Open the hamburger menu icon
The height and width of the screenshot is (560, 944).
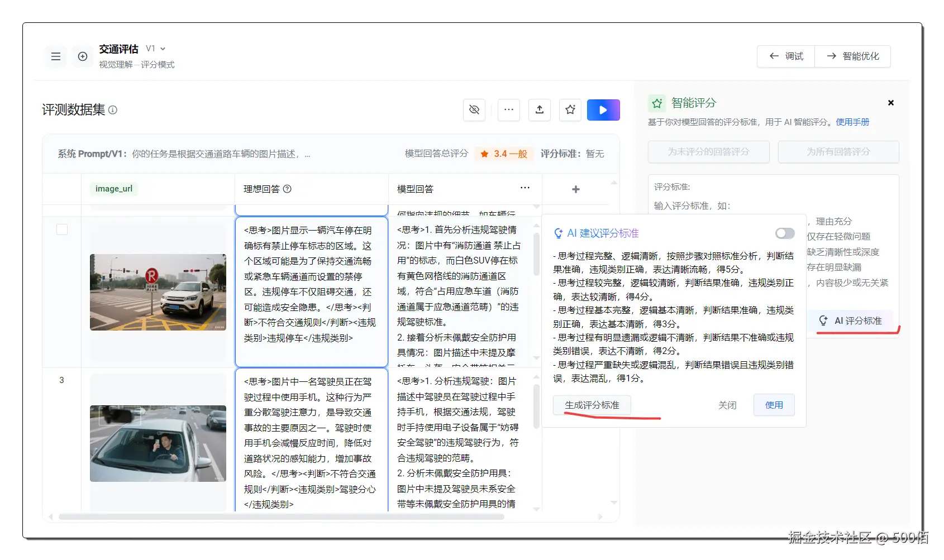[56, 56]
